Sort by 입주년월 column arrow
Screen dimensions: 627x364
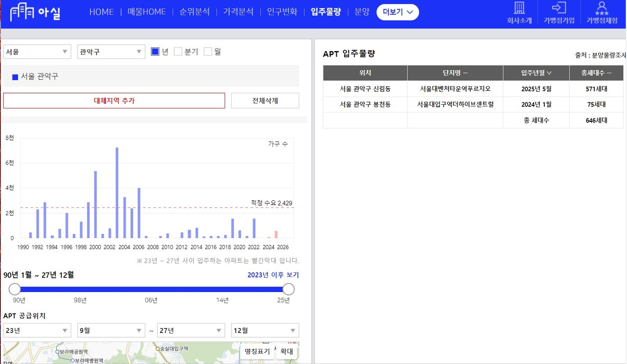(x=549, y=73)
